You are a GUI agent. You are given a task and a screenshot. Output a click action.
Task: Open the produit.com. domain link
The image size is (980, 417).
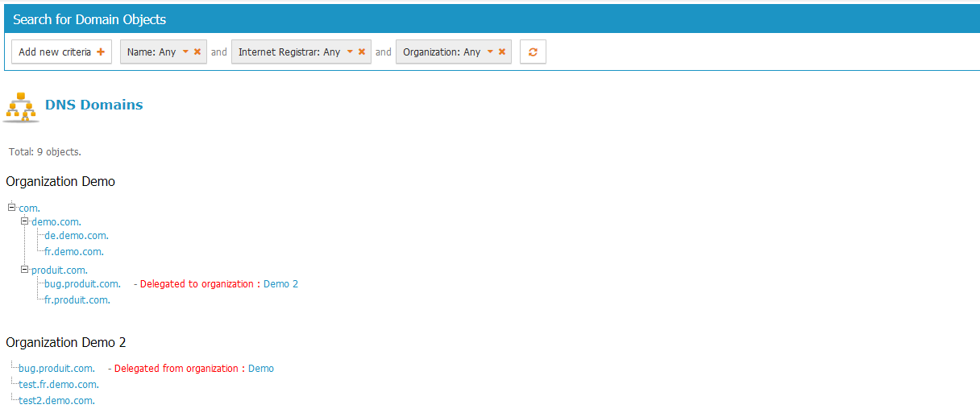(x=60, y=270)
